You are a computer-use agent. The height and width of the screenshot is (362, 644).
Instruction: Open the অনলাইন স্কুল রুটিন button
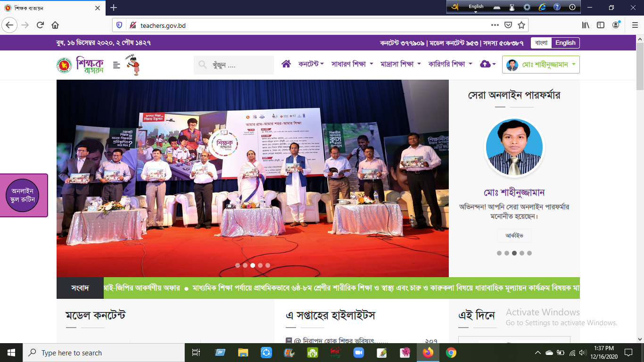[23, 196]
